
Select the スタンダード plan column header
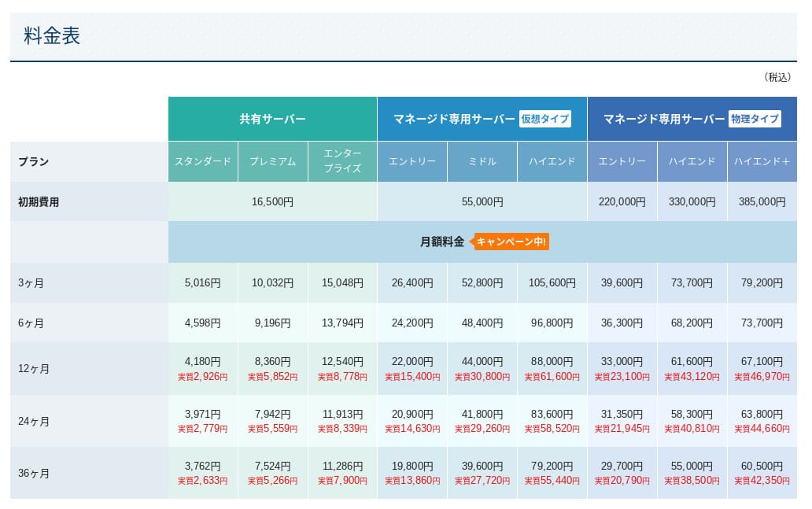pyautogui.click(x=203, y=161)
